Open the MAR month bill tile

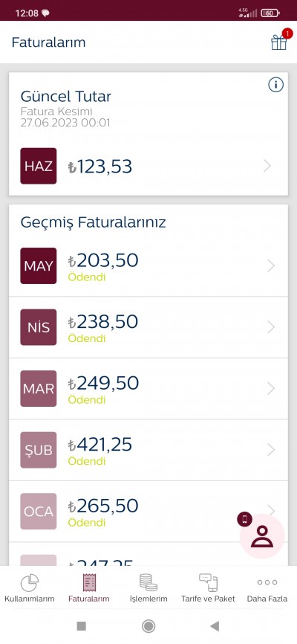pyautogui.click(x=39, y=388)
